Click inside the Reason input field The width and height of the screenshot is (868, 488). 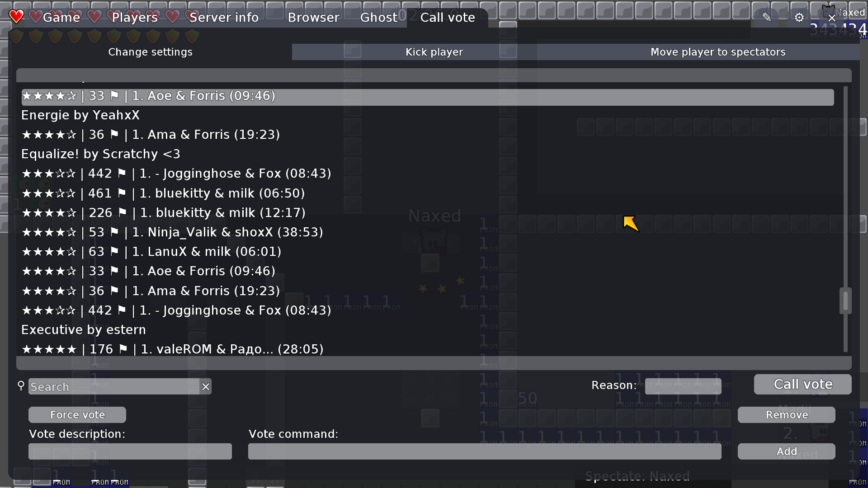[683, 385]
